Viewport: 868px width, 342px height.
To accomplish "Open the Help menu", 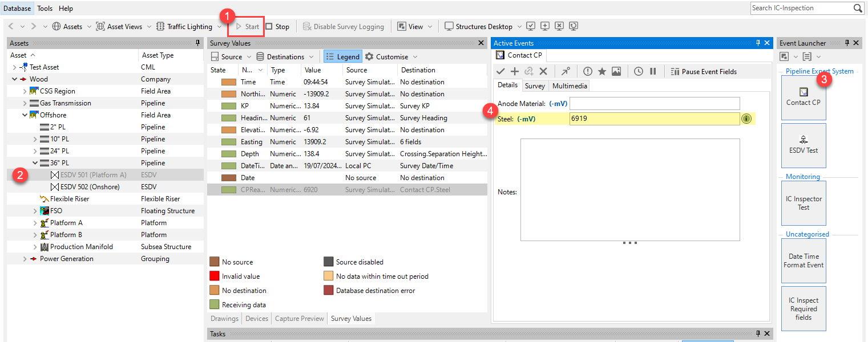I will click(66, 9).
